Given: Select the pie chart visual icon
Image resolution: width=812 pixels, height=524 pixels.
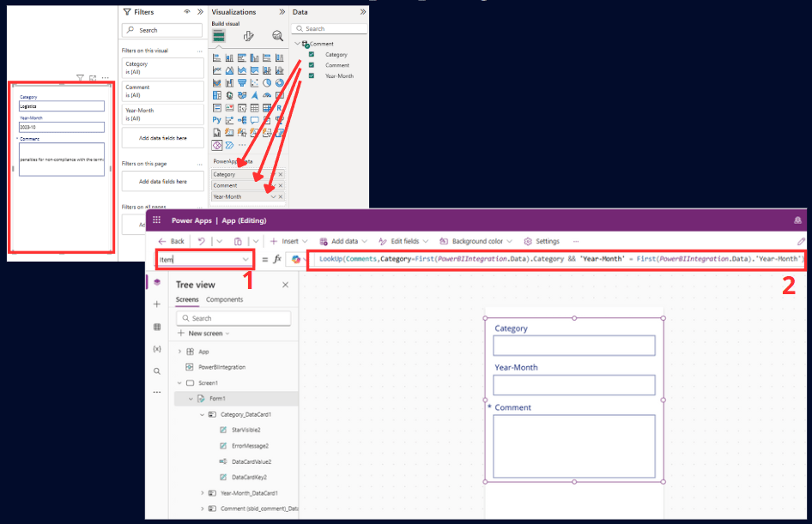Looking at the screenshot, I should (x=267, y=83).
